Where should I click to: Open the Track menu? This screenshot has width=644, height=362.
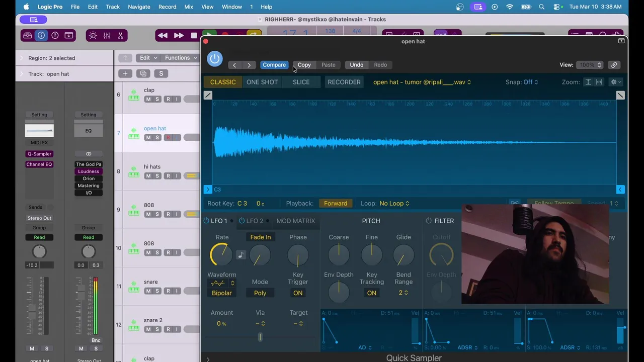(x=113, y=7)
